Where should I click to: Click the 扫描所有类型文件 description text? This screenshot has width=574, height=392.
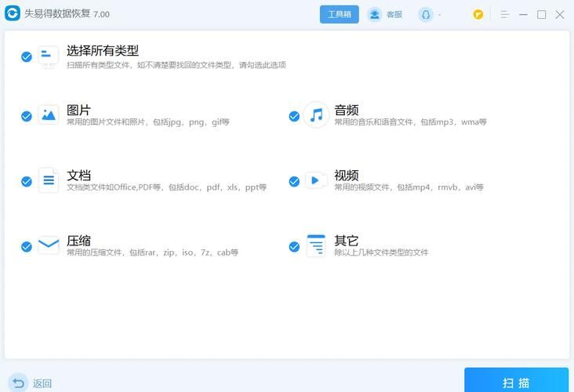point(176,65)
